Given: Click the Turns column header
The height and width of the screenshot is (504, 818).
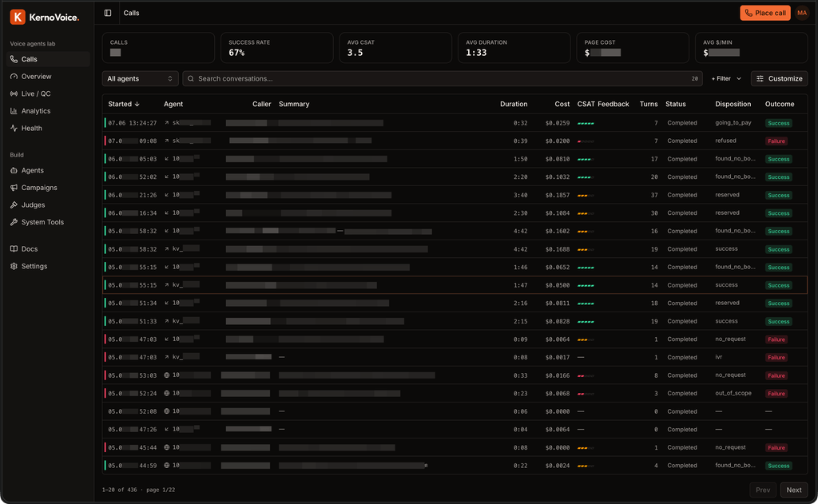Looking at the screenshot, I should (649, 105).
